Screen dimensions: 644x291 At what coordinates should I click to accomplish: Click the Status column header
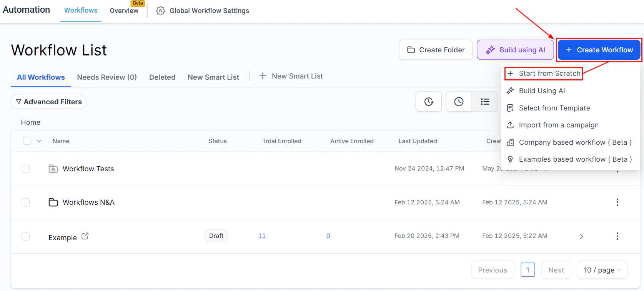218,141
